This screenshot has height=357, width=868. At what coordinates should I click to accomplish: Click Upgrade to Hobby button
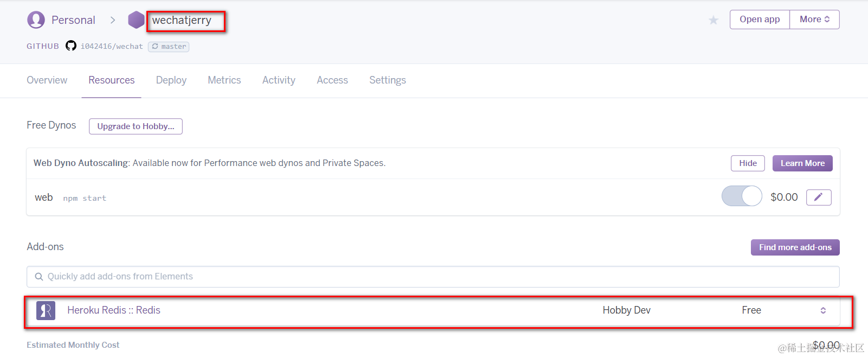pyautogui.click(x=136, y=126)
